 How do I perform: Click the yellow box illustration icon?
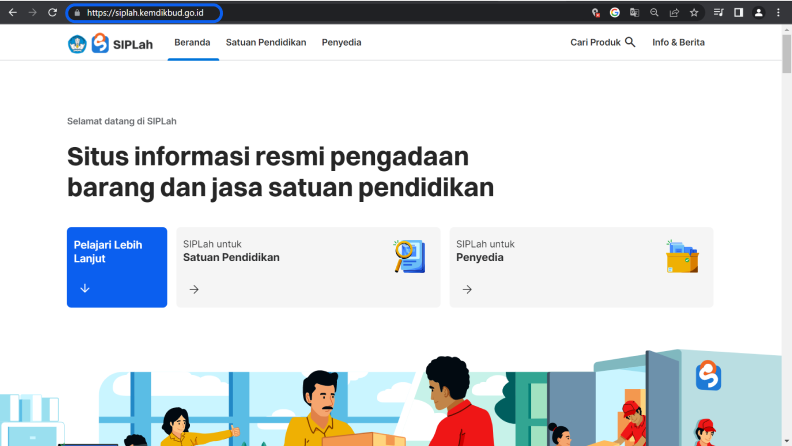tap(682, 257)
